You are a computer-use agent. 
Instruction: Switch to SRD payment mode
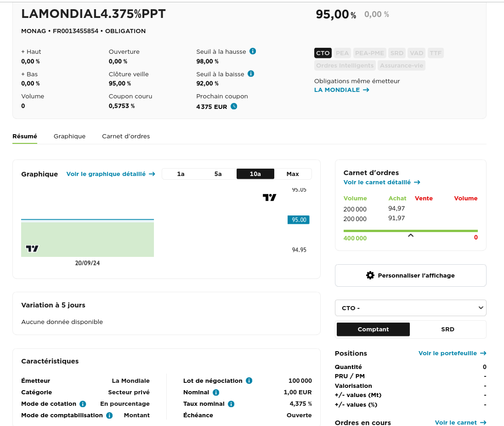tap(447, 329)
